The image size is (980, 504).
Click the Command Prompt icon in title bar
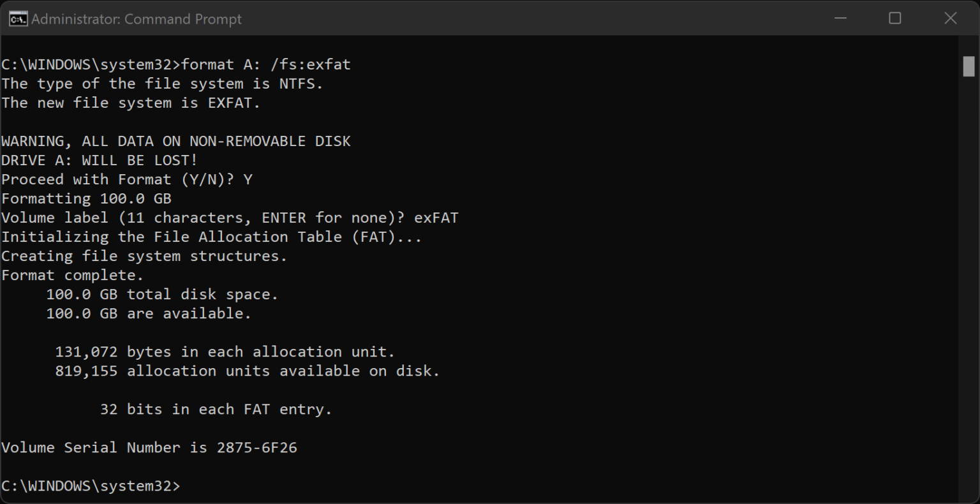tap(18, 19)
